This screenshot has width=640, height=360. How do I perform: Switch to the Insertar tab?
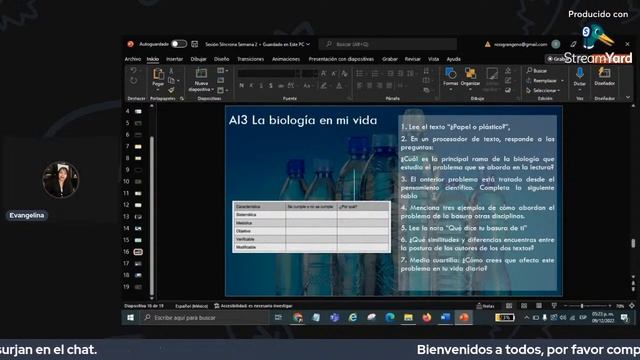174,59
